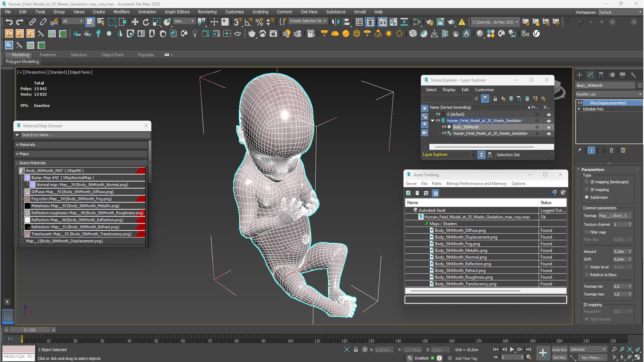
Task: Click the Redo arrow icon
Action: [x=20, y=22]
